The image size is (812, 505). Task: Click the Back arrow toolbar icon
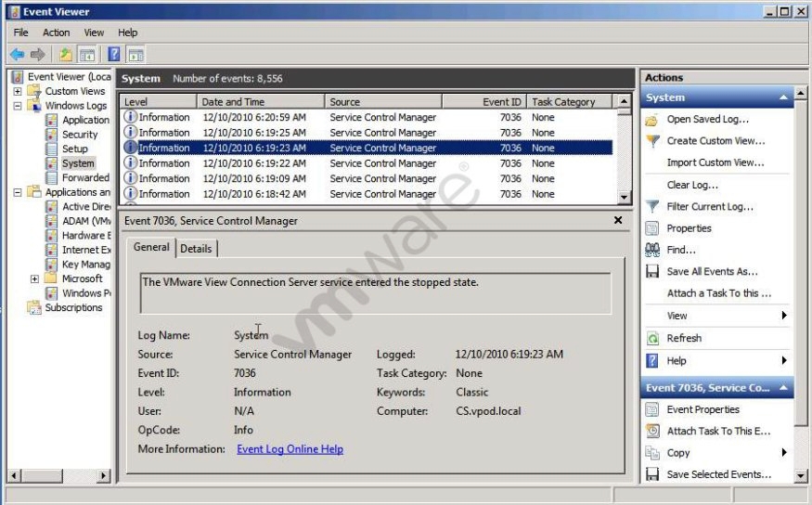point(17,54)
